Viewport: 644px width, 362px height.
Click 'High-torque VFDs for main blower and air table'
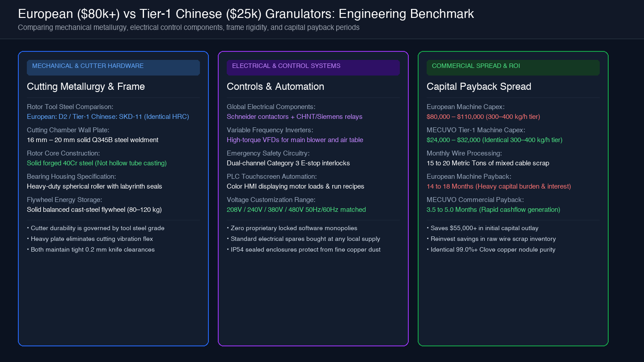[x=295, y=140]
